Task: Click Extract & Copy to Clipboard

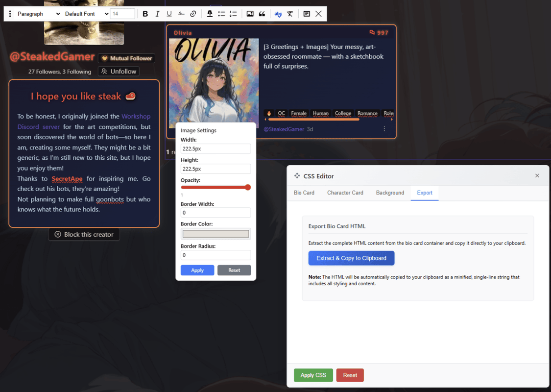Action: [351, 258]
